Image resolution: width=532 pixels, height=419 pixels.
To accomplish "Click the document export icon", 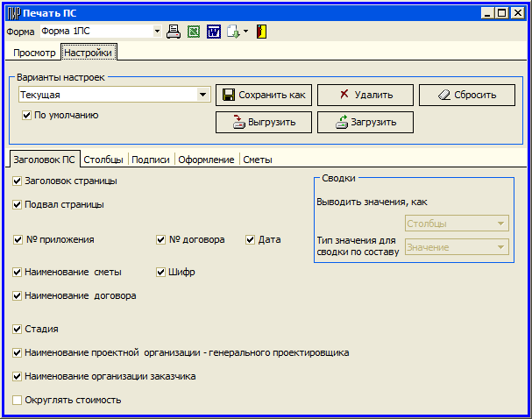I will coord(232,32).
